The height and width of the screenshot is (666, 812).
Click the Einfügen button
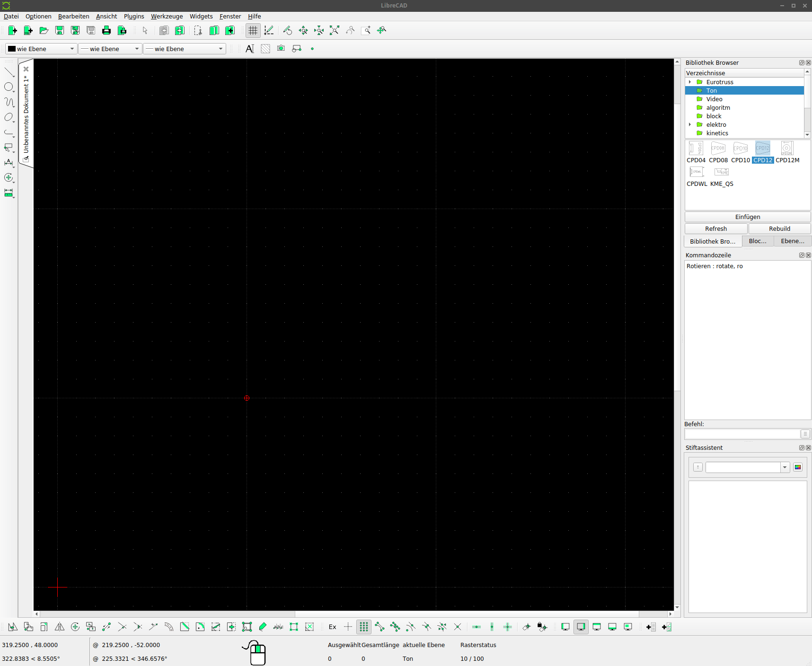747,217
